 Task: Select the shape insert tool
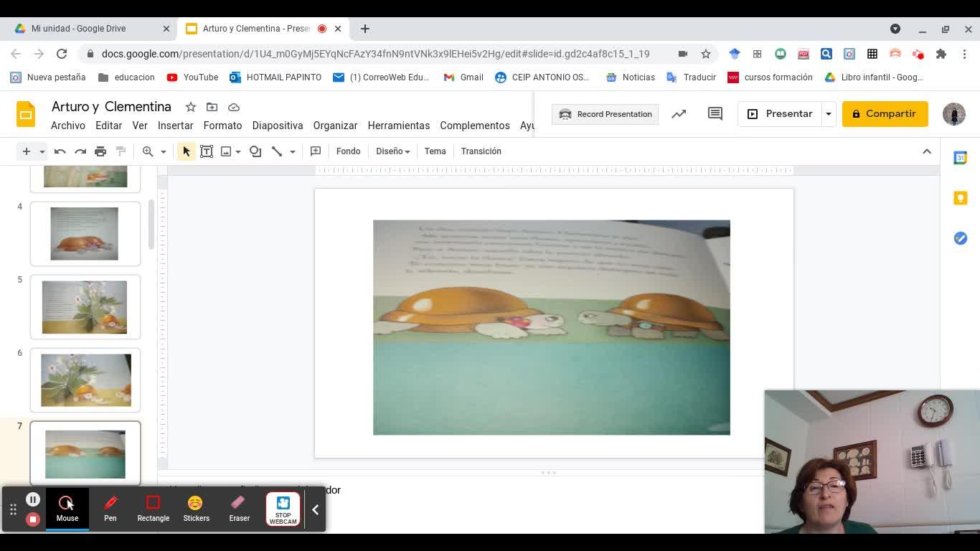click(x=255, y=151)
